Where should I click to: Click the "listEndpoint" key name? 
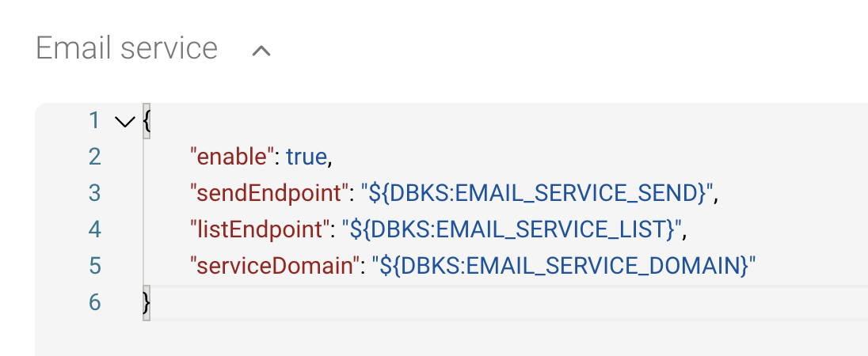click(259, 229)
